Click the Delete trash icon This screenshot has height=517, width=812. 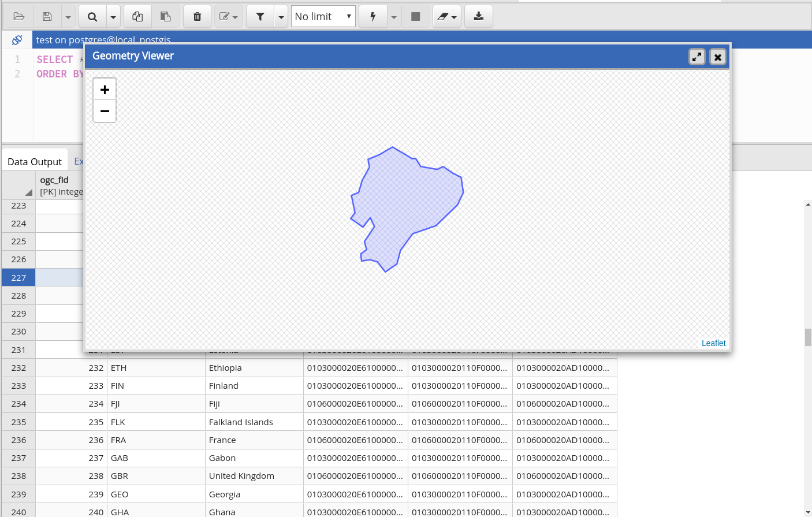coord(197,17)
